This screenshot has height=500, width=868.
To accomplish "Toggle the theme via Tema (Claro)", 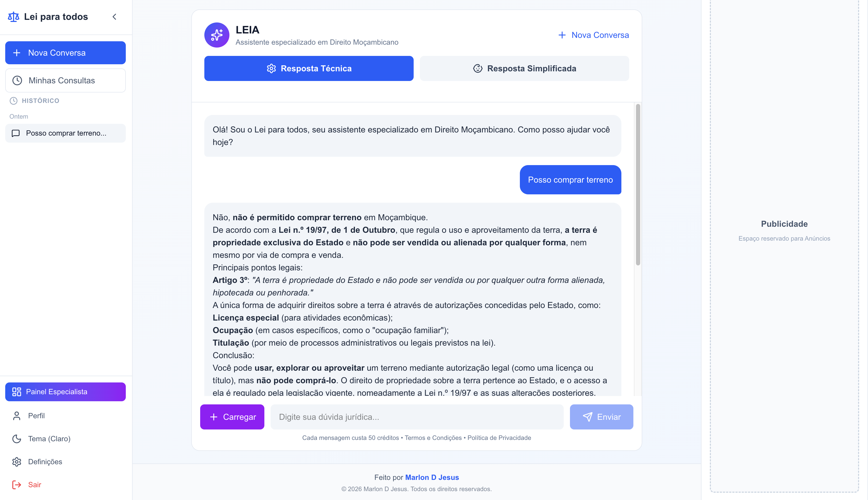I will pos(49,439).
